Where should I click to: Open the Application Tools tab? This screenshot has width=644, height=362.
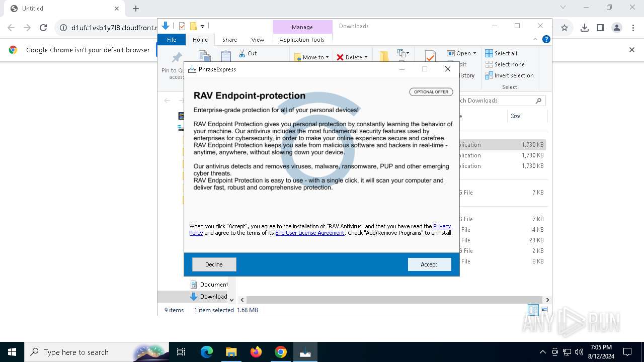click(x=302, y=40)
